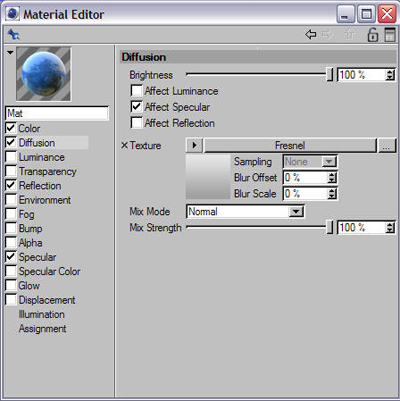
Task: Open new window with the rightmost toolbar icon
Action: click(x=390, y=35)
